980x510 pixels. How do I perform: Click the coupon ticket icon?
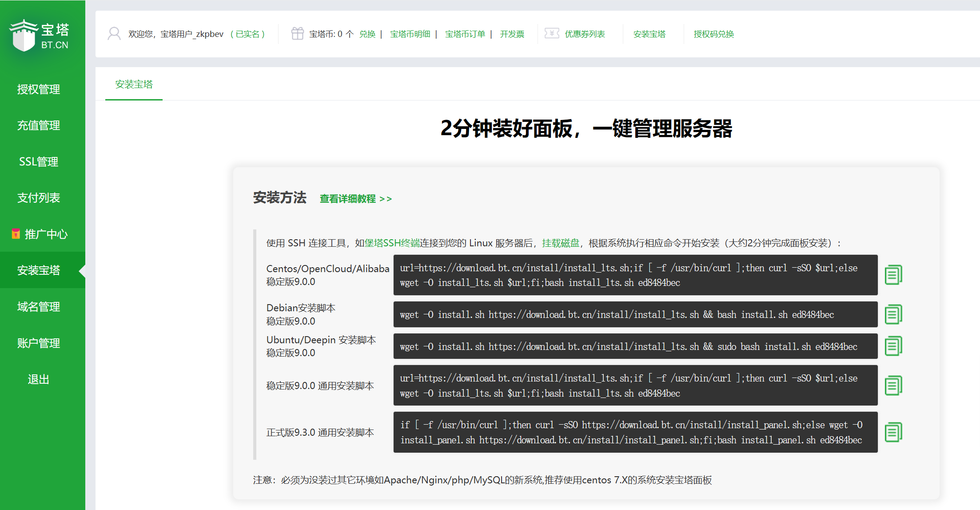tap(552, 34)
